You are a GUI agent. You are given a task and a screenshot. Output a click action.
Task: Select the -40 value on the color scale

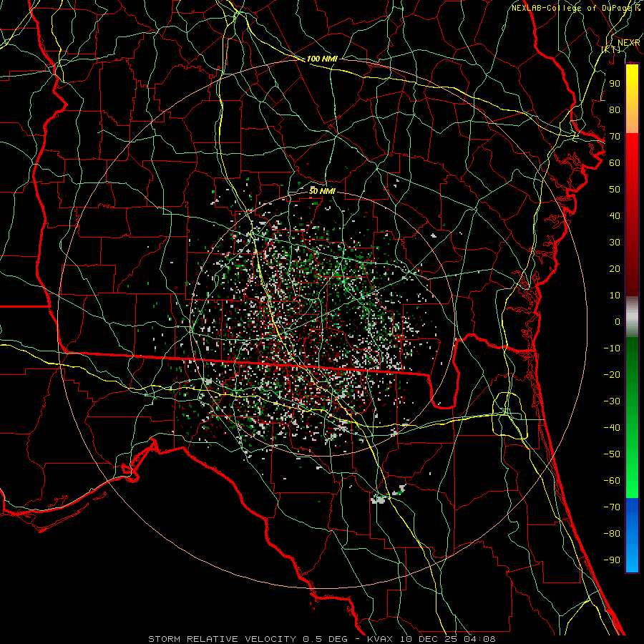[612, 428]
